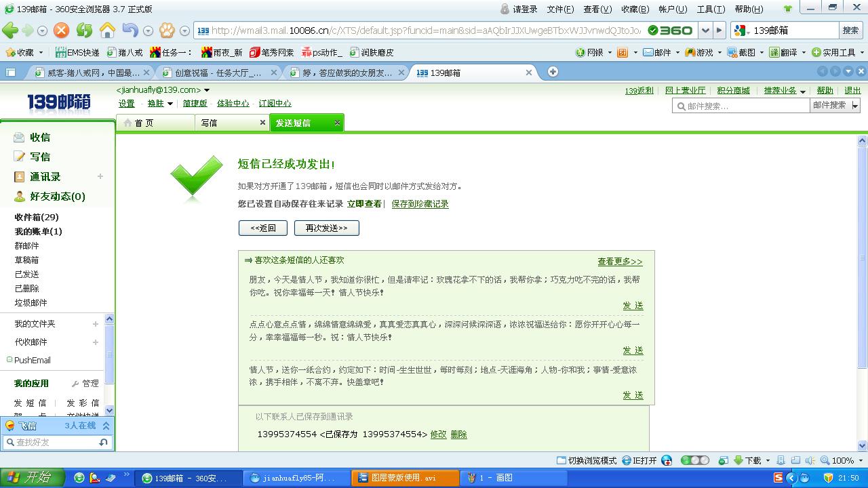This screenshot has width=868, height=488.
Task: Open the 文件(F) menu
Action: [560, 9]
